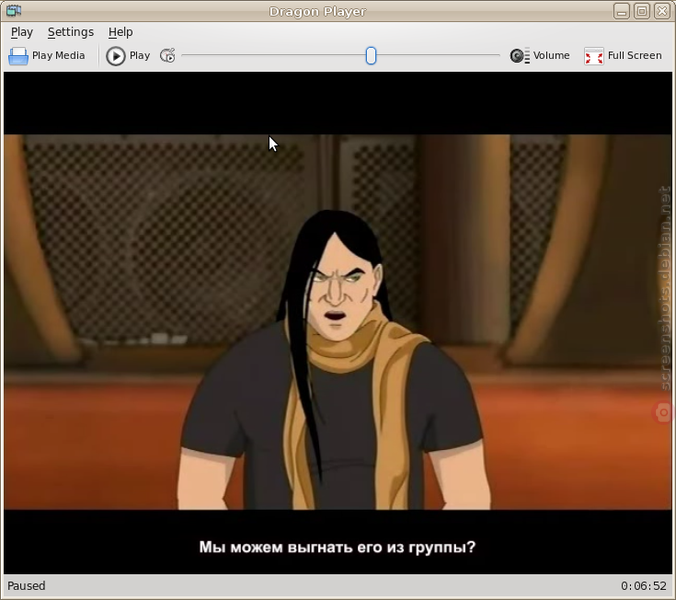Screen dimensions: 676x600
Task: Toggle the Volume control button
Action: click(x=539, y=56)
